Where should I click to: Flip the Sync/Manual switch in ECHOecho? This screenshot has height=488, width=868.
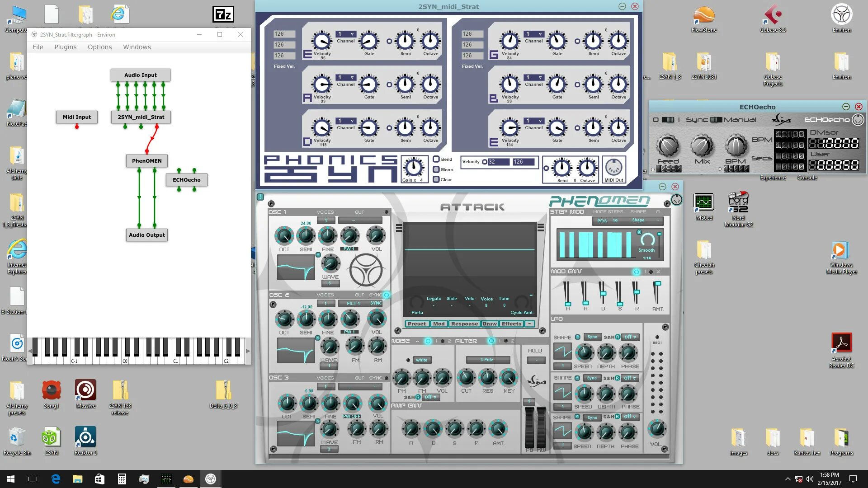coord(716,120)
